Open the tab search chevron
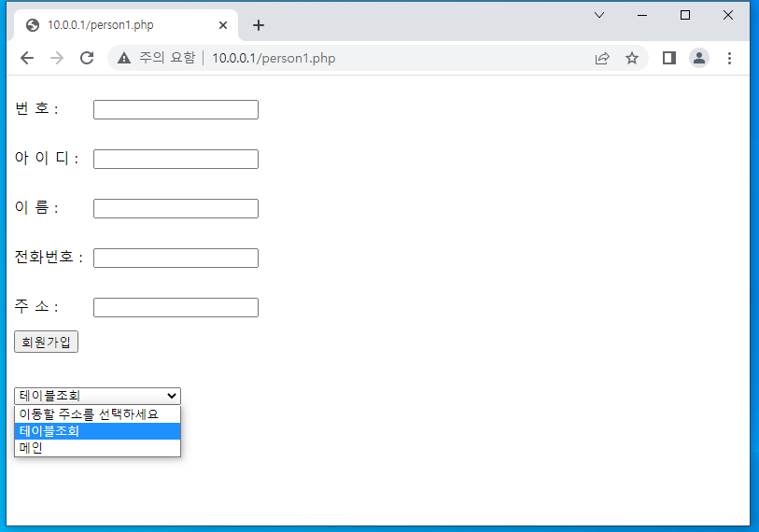The width and height of the screenshot is (759, 532). (x=599, y=15)
